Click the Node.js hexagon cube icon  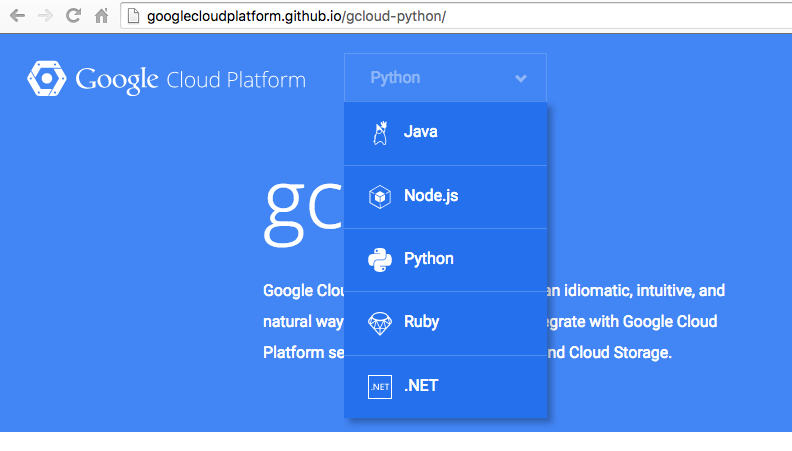[380, 196]
